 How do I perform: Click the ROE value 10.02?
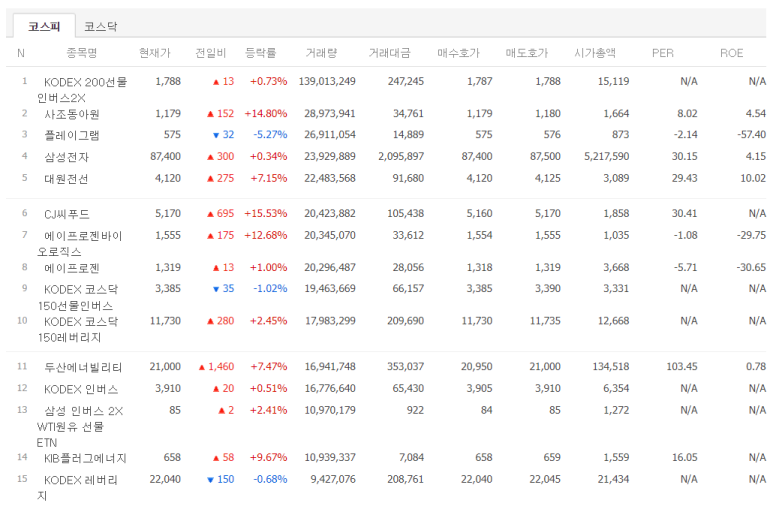pos(753,178)
